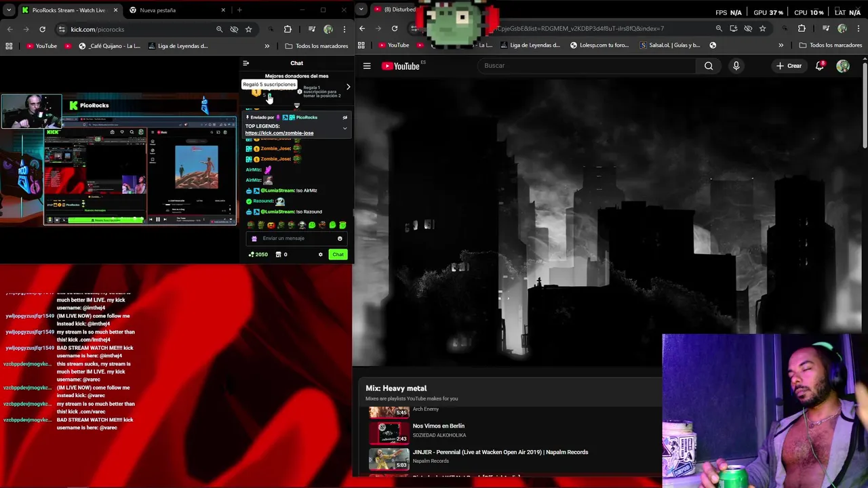Open YouTube notifications bell
Screen dimensions: 868x488
coord(820,66)
